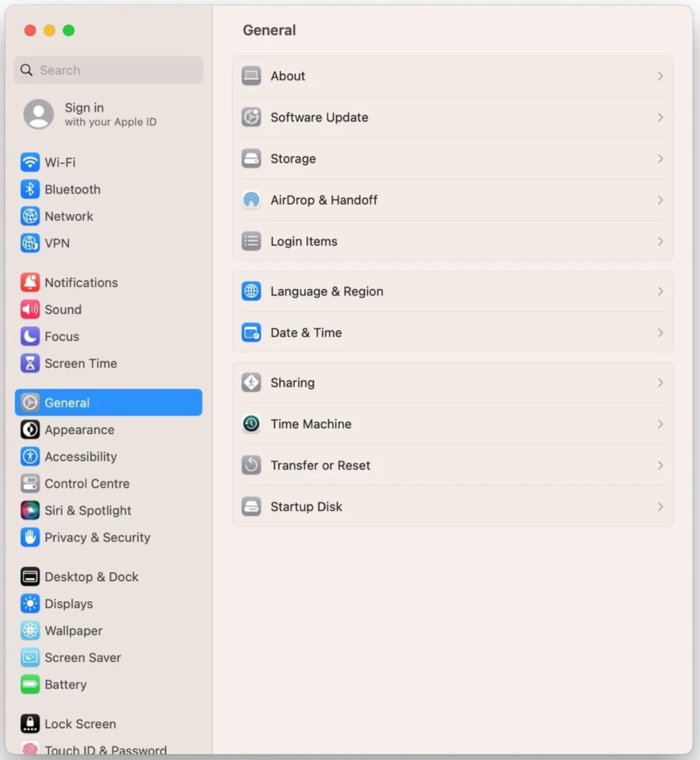Click the Language & Region globe icon
This screenshot has height=760, width=700.
coord(251,291)
